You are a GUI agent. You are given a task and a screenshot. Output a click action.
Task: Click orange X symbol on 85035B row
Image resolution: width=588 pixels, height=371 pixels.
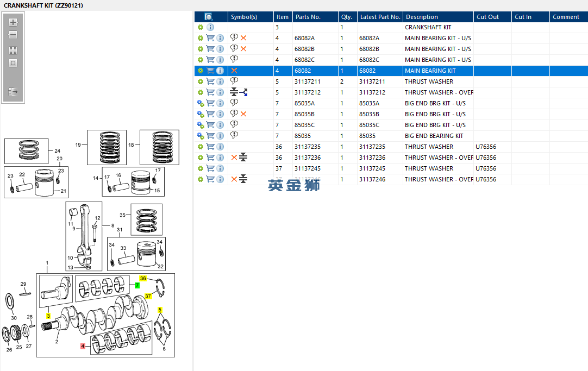(x=243, y=114)
